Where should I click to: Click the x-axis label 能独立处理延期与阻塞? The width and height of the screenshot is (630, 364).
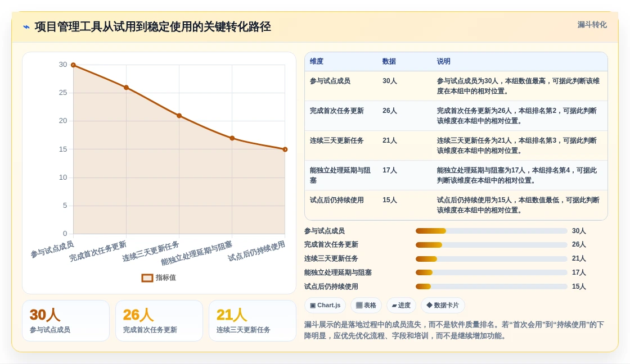[x=196, y=253]
